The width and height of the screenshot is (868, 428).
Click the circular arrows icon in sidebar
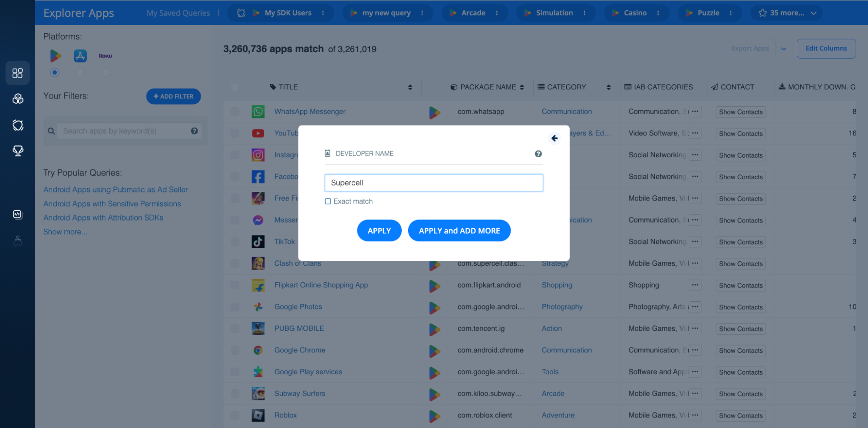pos(18,125)
